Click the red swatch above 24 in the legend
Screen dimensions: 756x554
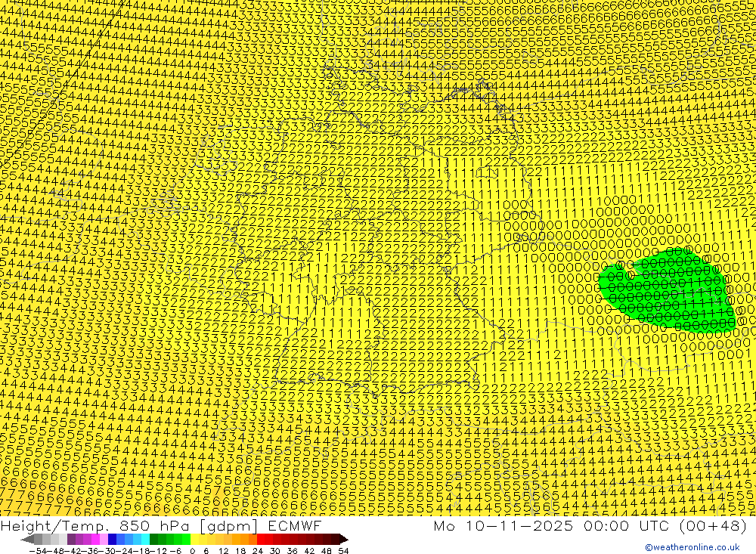click(261, 540)
